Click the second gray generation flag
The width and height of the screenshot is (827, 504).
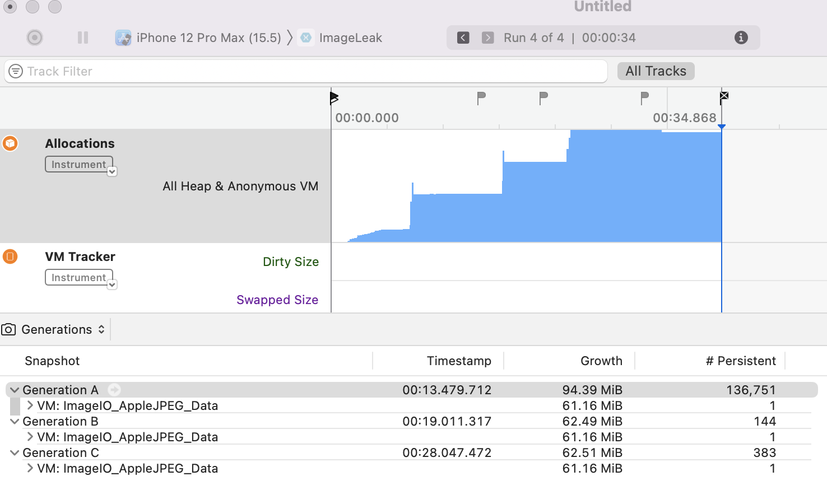coord(543,98)
